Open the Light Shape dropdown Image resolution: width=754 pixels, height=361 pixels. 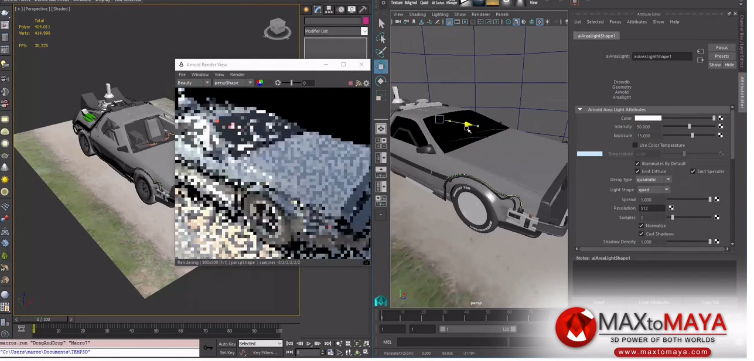(653, 190)
